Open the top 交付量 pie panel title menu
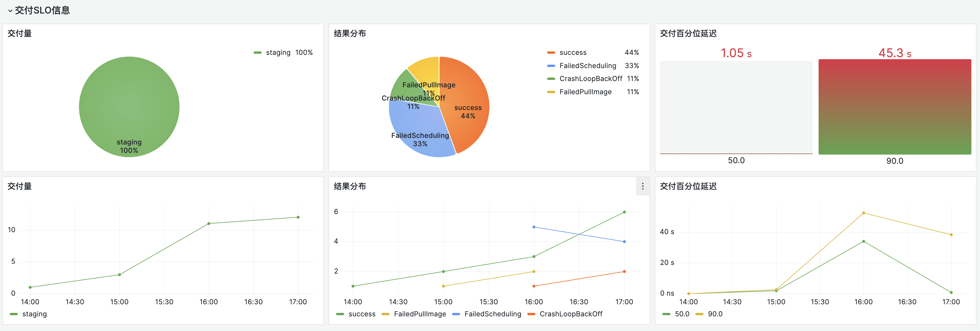980x331 pixels. [20, 34]
